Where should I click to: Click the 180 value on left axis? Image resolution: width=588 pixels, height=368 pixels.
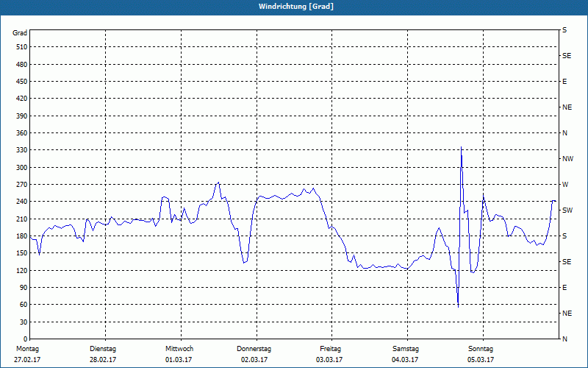[x=22, y=236]
